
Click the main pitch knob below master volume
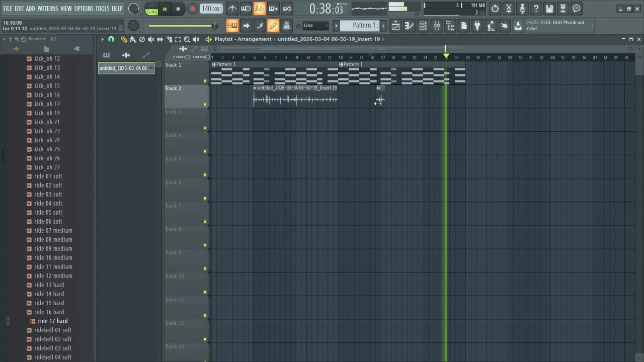pyautogui.click(x=133, y=26)
